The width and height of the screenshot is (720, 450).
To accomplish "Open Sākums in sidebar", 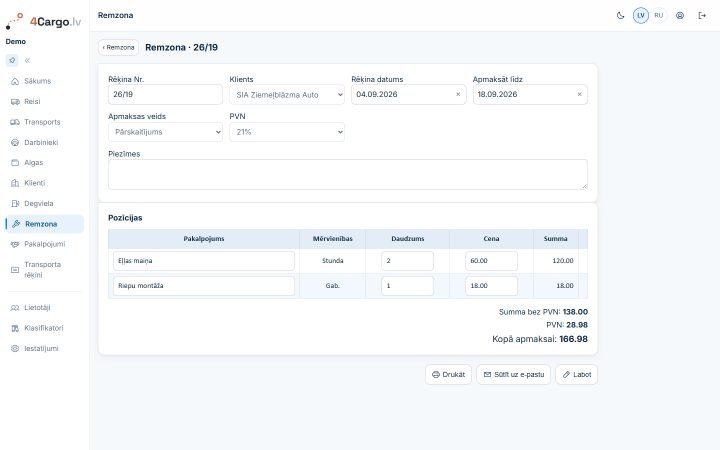I will point(45,81).
